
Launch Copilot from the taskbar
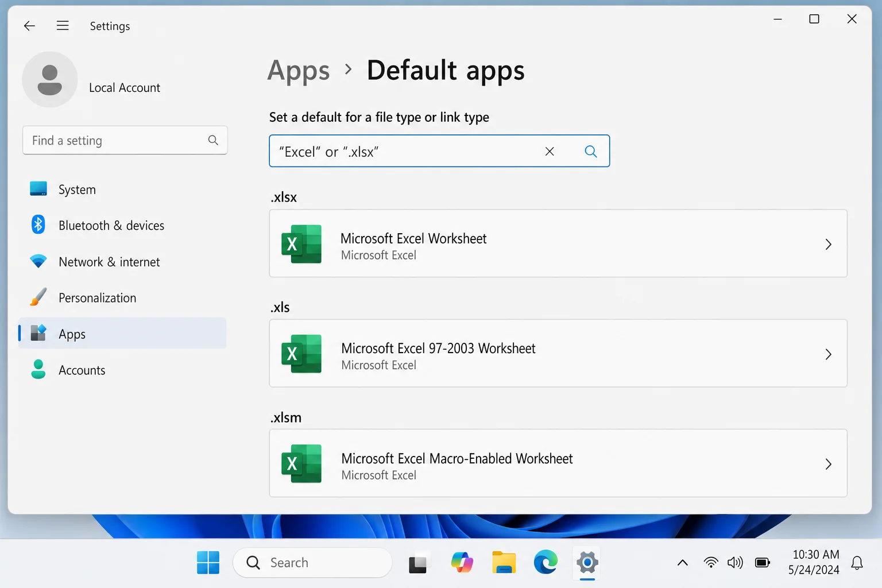pos(462,563)
